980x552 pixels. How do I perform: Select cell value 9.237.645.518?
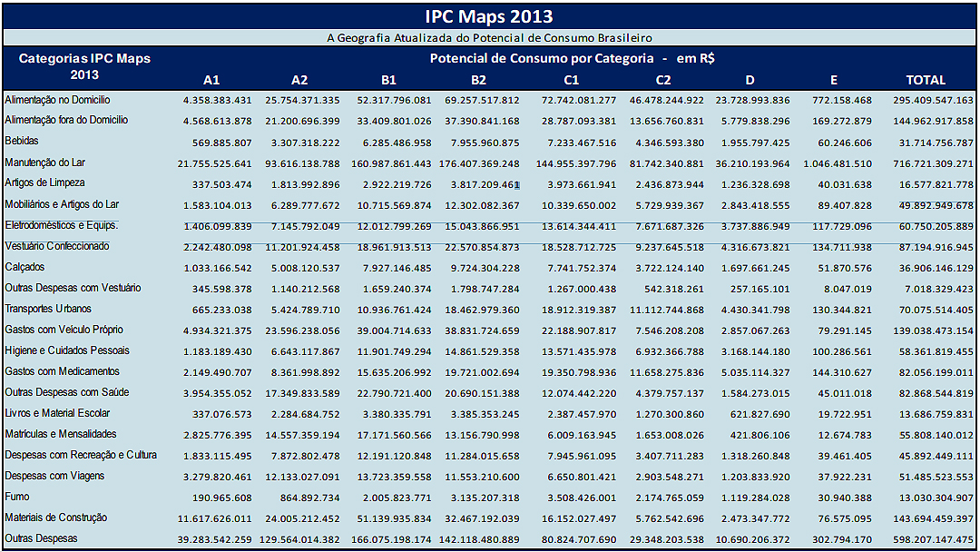click(x=670, y=248)
